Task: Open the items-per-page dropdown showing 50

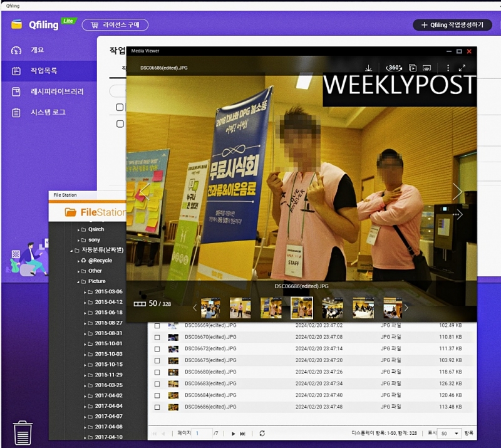Action: [448, 433]
